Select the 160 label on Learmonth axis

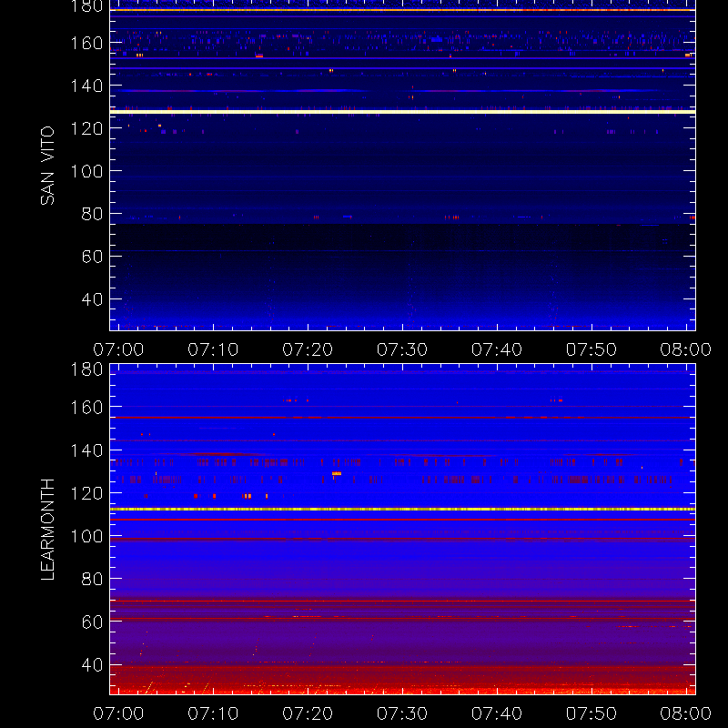(86, 408)
